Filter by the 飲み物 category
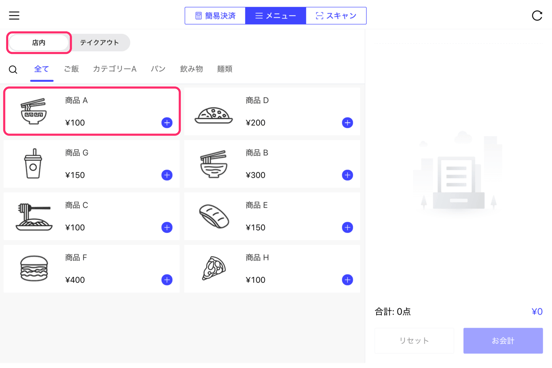The width and height of the screenshot is (552, 368). (x=192, y=69)
